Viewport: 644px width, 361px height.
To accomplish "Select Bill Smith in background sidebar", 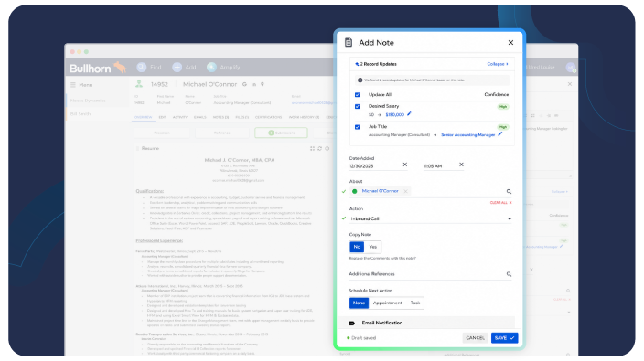I will 80,113.
